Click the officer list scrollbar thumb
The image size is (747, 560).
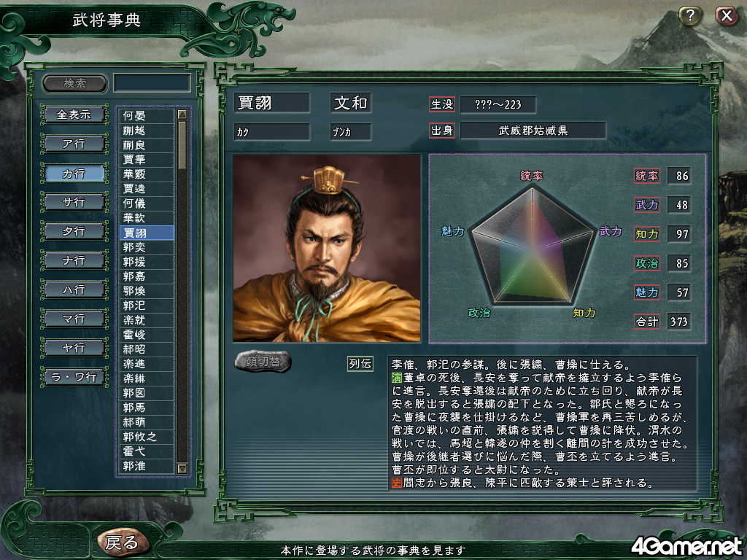(182, 145)
